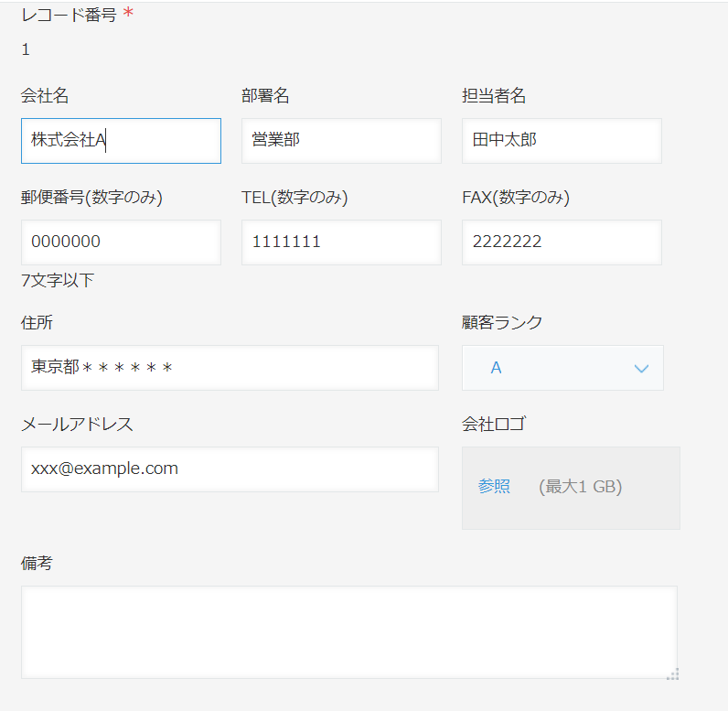Click the FAX(数字のみ) label
This screenshot has height=711, width=728.
[516, 198]
